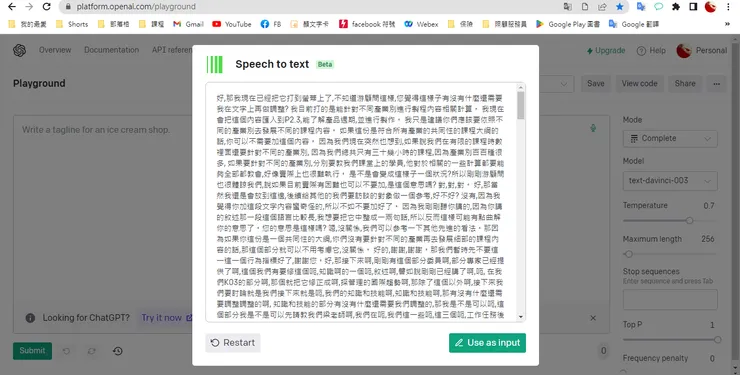Click the Share button
Image resolution: width=740 pixels, height=375 pixels.
tap(685, 83)
